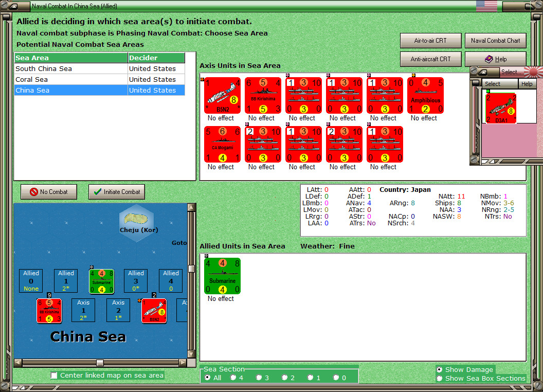The width and height of the screenshot is (543, 392).
Task: Choose Show Damage option
Action: [439, 369]
